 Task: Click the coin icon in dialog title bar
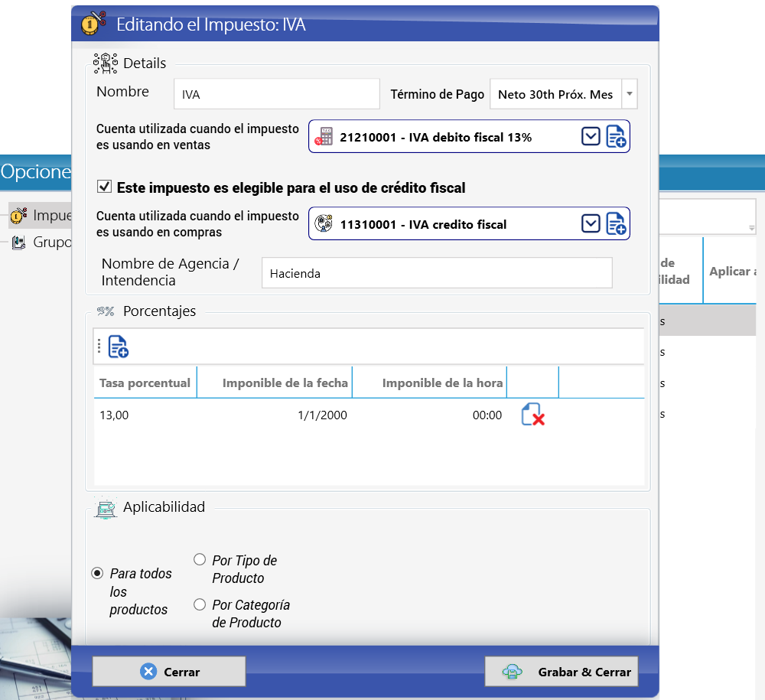point(93,23)
